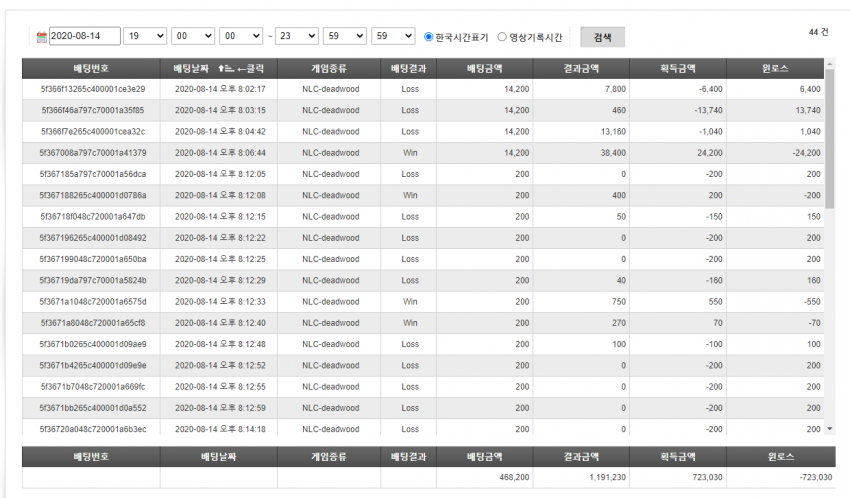Select betting ID 5f3671a8048c720001a65cf8
This screenshot has height=498, width=850.
pyautogui.click(x=93, y=323)
